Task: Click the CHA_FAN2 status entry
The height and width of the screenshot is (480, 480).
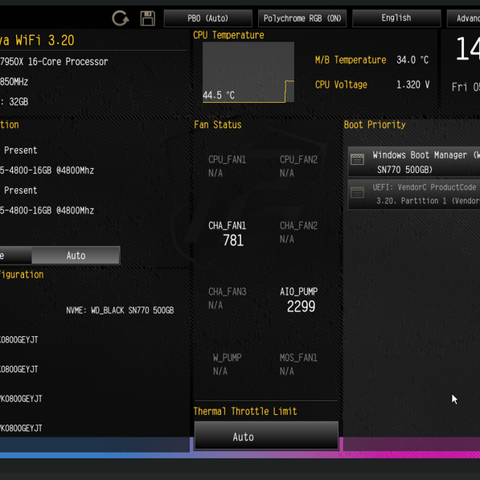Action: click(x=299, y=232)
